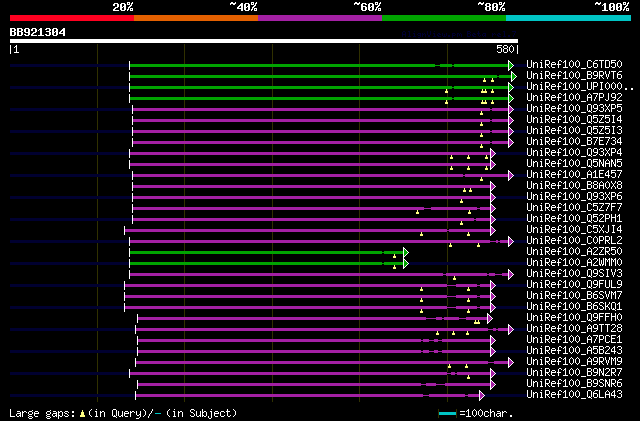Click green arrowhead ending C6TD50 alignment

click(x=511, y=65)
